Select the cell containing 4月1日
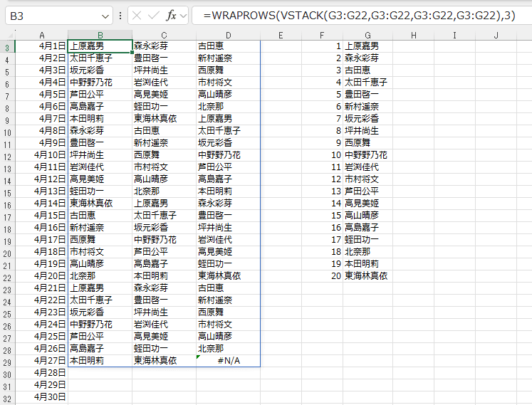 pyautogui.click(x=43, y=46)
